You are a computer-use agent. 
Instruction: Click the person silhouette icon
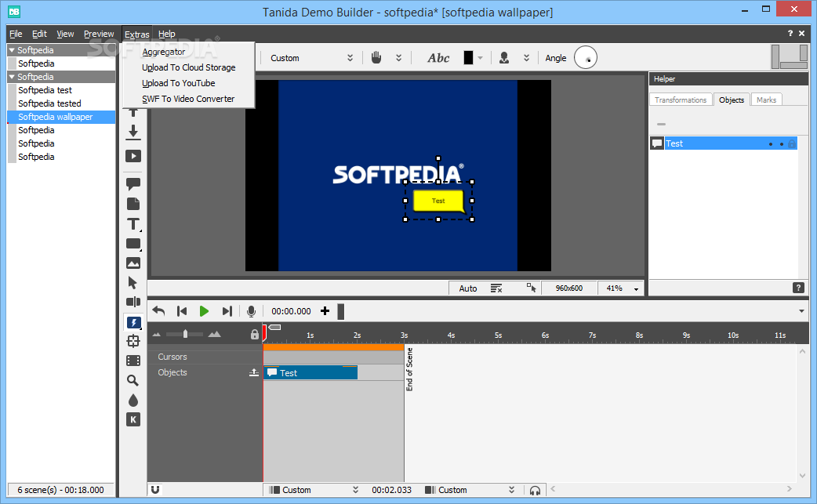(x=504, y=58)
